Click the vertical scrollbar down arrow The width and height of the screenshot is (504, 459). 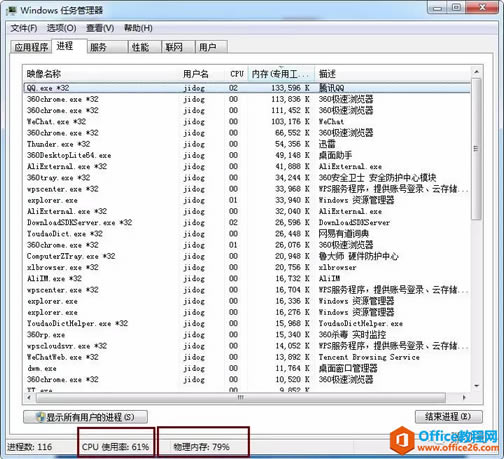(x=476, y=386)
